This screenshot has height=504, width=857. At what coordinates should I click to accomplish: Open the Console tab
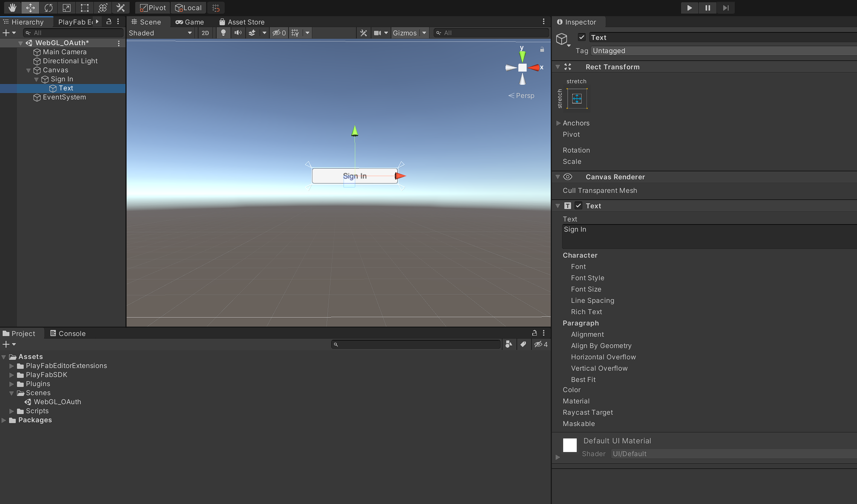point(68,333)
